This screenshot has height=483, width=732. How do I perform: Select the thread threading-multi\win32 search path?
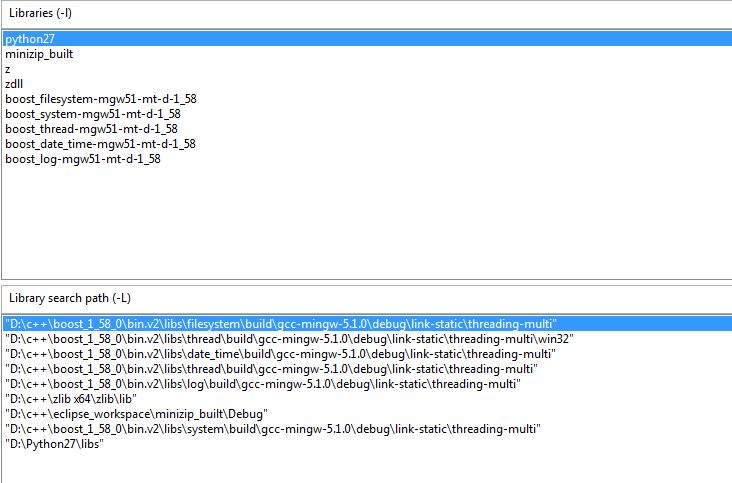[x=289, y=339]
